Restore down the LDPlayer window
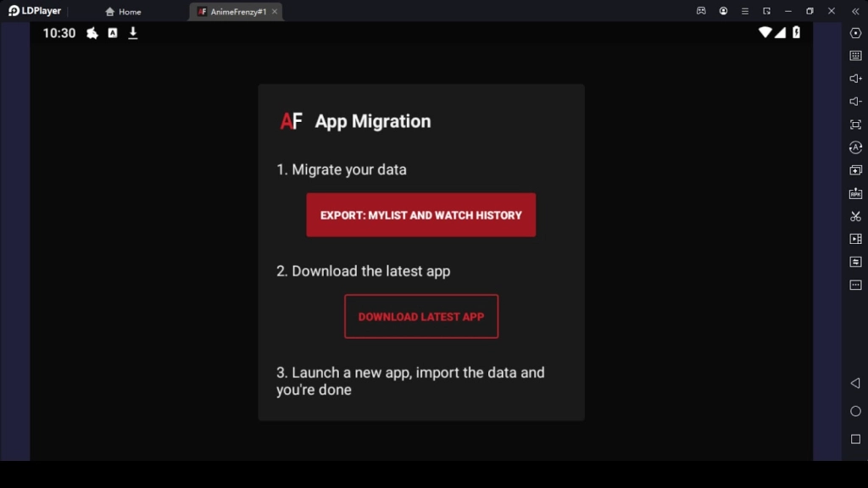This screenshot has width=868, height=488. [x=810, y=11]
